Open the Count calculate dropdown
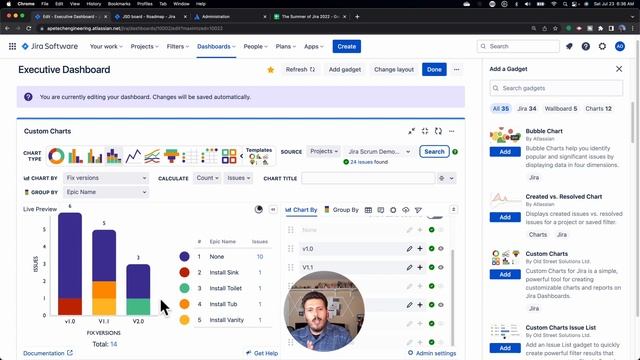The width and height of the screenshot is (640, 360). tap(207, 178)
